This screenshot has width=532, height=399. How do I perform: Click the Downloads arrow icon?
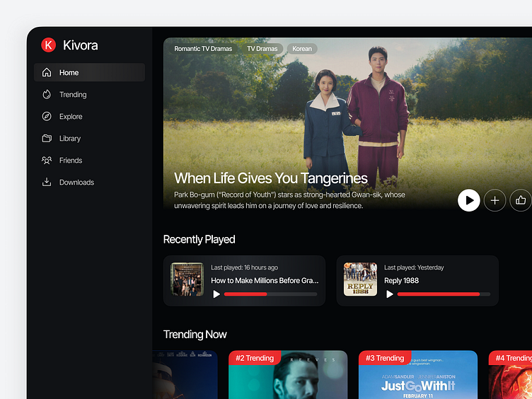(47, 183)
